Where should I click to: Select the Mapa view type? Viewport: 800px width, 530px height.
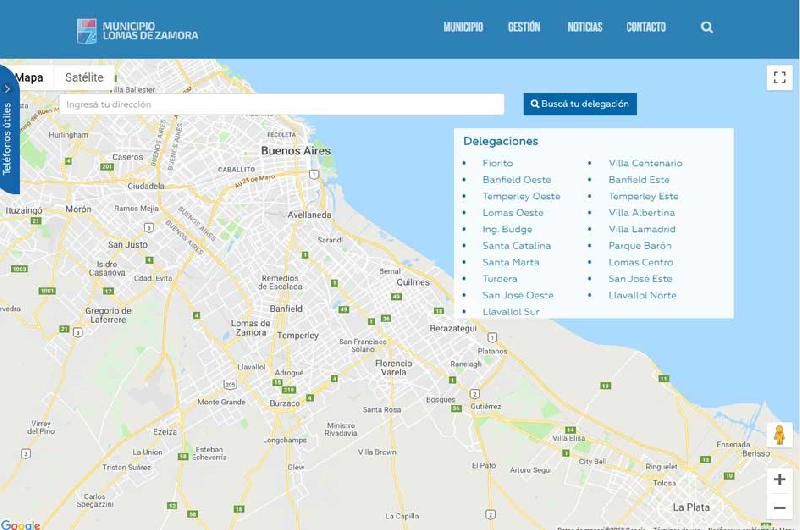(31, 78)
